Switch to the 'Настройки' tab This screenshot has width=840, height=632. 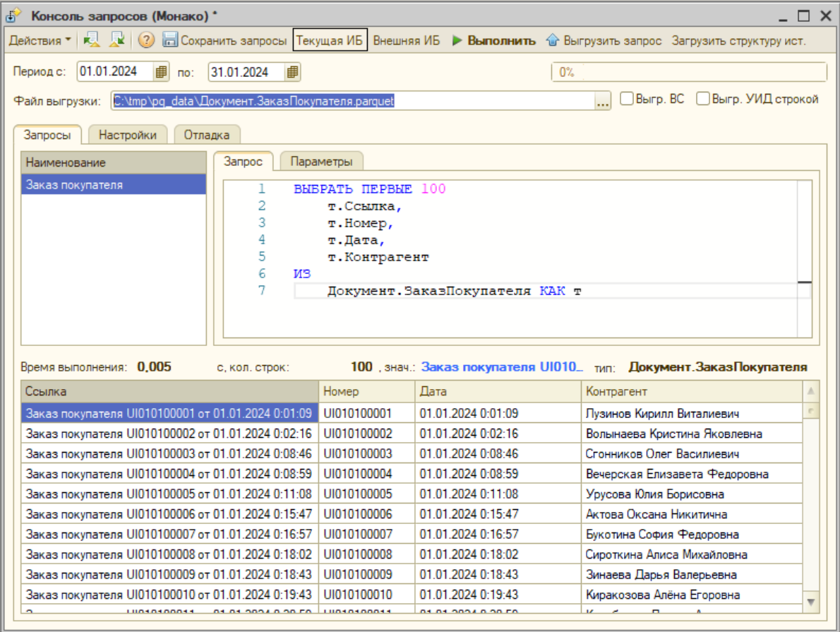pos(128,135)
